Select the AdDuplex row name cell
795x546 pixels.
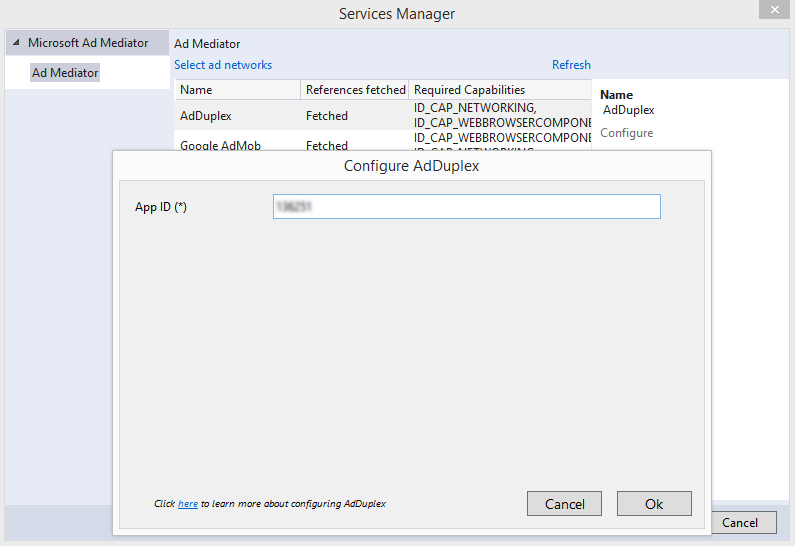pos(205,116)
